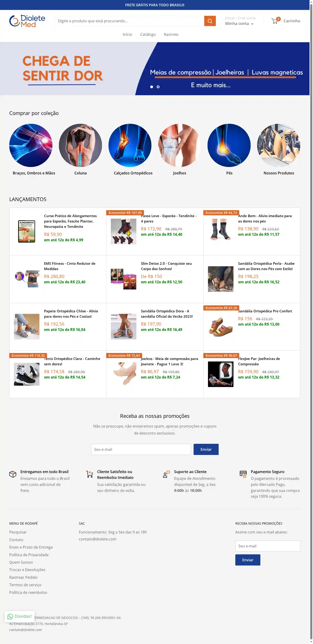Click the orange search magnifier button

(210, 21)
